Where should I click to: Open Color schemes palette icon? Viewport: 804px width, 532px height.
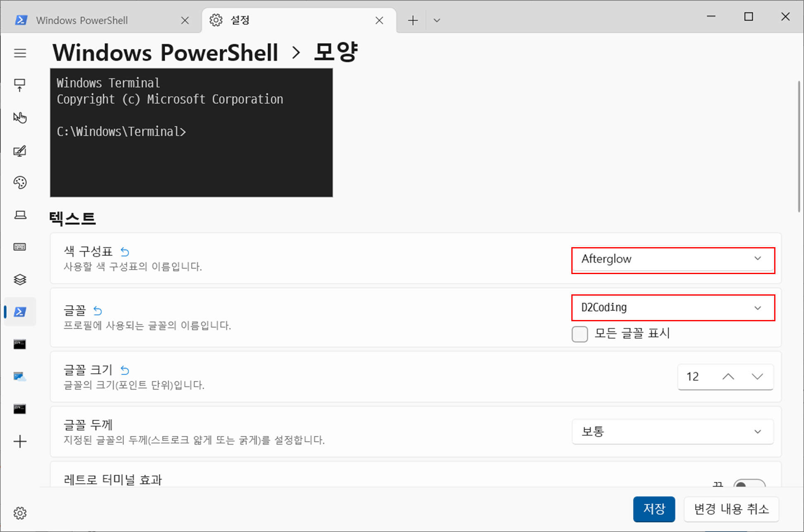pos(20,183)
